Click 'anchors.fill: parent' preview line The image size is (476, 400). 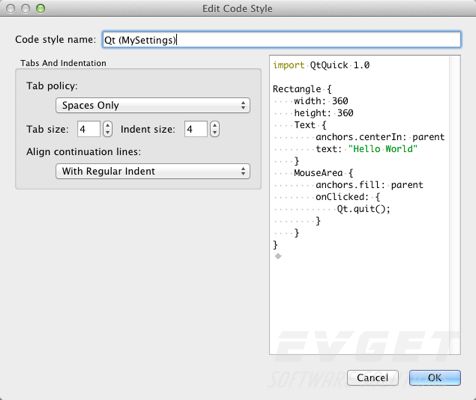point(369,185)
